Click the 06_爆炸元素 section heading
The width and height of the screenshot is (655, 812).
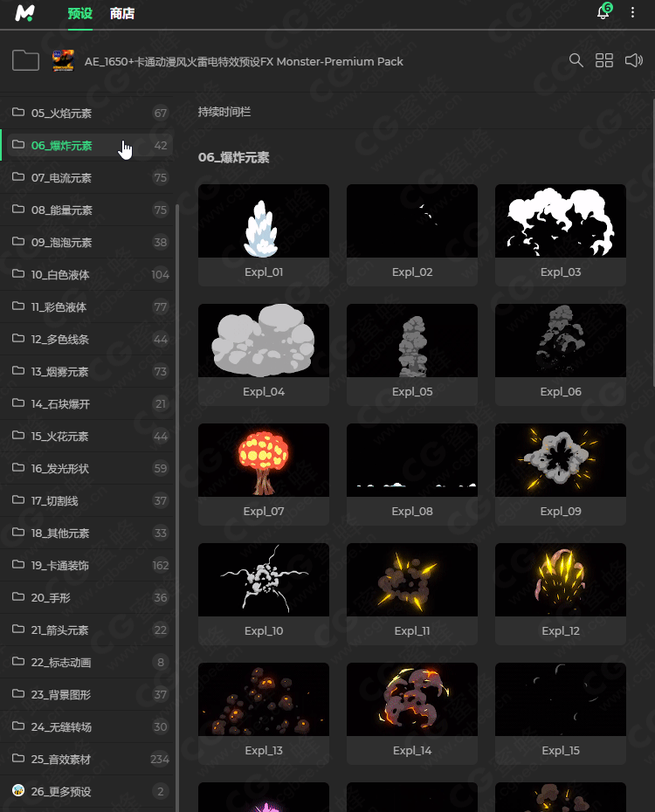coord(233,157)
